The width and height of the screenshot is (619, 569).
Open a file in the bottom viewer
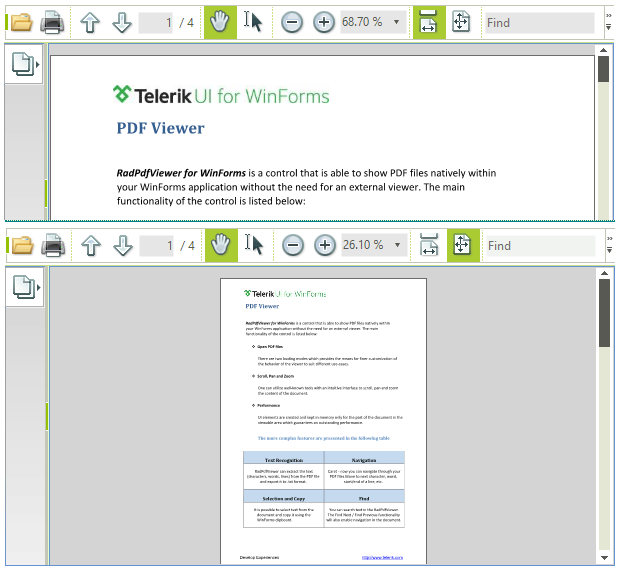22,245
